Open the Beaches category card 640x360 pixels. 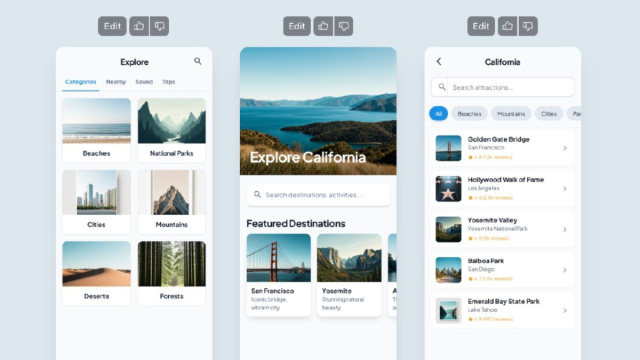tap(96, 130)
